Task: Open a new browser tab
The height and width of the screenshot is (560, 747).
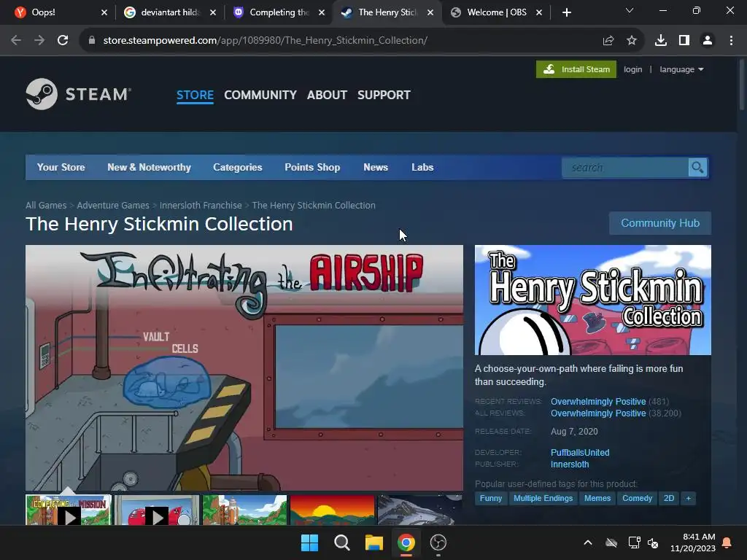Action: click(x=566, y=12)
